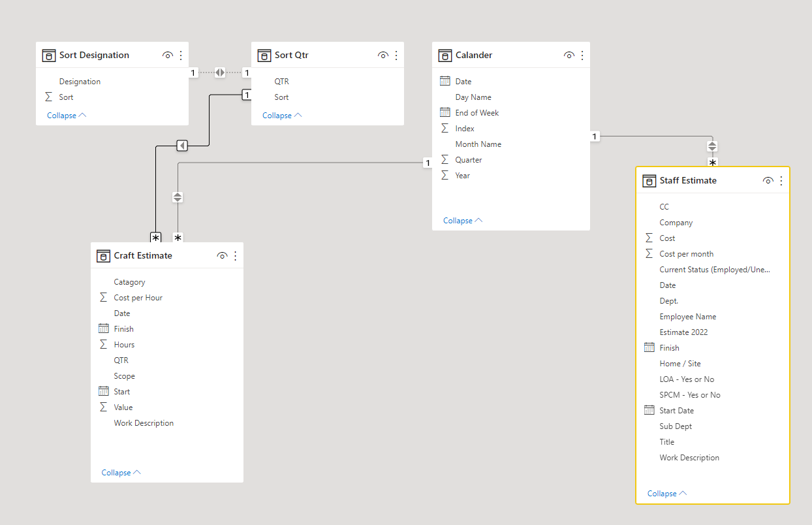Click the calendar icon next to Start Date
This screenshot has height=525, width=812.
[649, 410]
